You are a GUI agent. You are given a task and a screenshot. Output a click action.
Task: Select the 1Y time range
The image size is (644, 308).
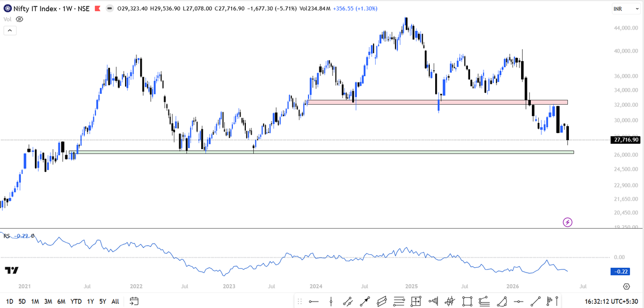(90, 302)
